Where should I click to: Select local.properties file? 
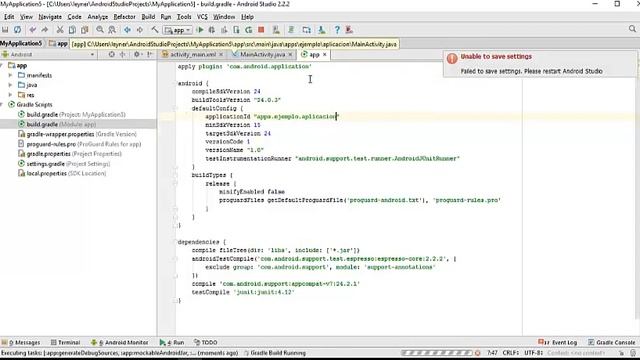click(x=62, y=173)
